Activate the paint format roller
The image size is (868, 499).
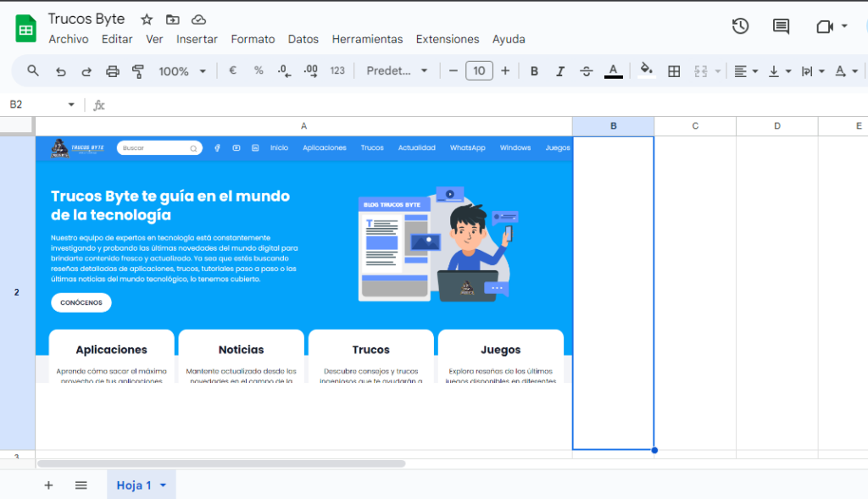coord(138,71)
